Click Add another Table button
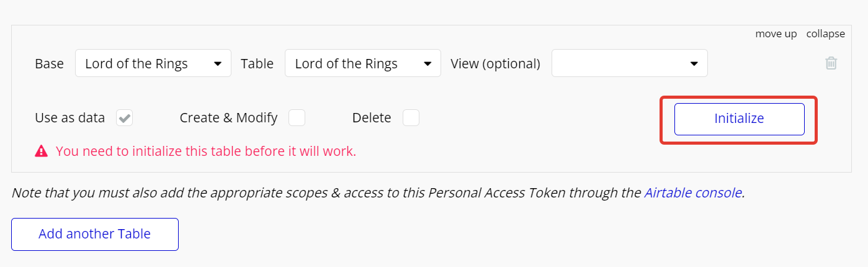868x267 pixels. click(x=95, y=234)
